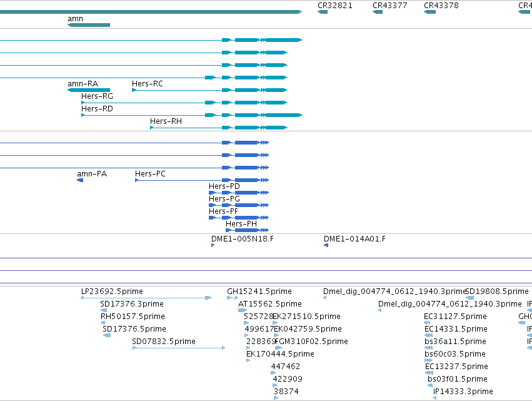Screen dimensions: 532x401
Task: Select the IP14333.3prime EST label
Action: (x=463, y=392)
